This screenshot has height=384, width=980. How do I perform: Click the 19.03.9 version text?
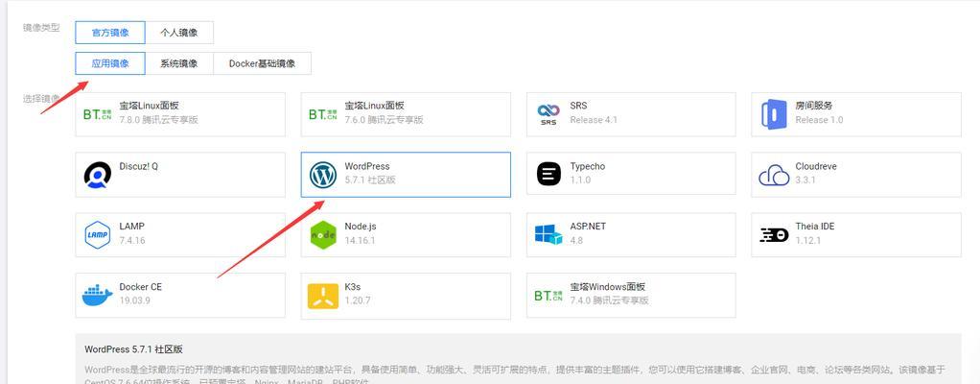(x=134, y=300)
